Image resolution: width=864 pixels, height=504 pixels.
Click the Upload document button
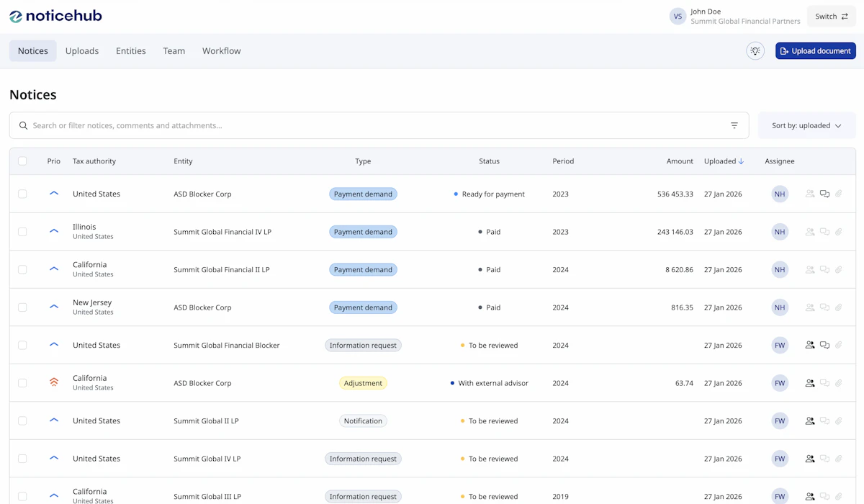pyautogui.click(x=815, y=51)
